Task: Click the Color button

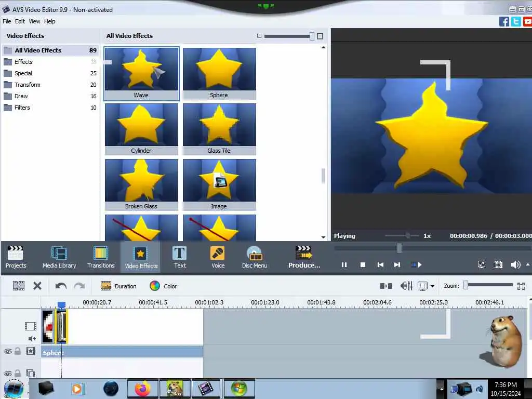Action: pos(163,286)
